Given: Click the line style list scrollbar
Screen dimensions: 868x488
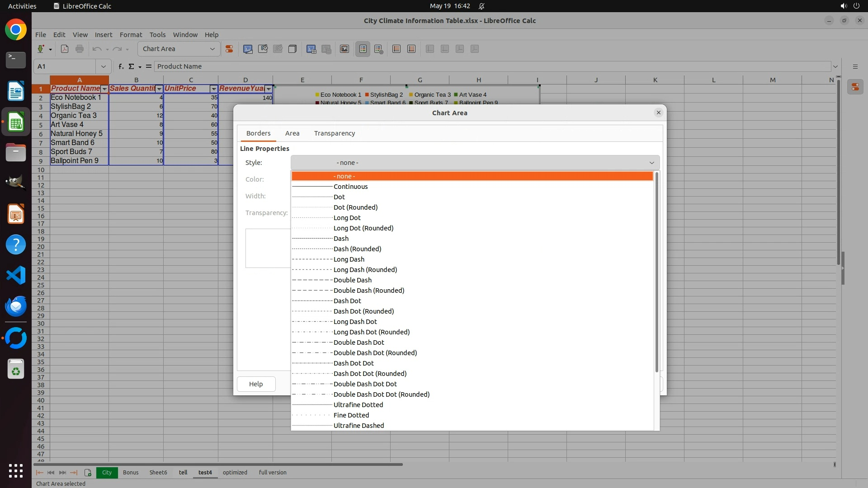Looking at the screenshot, I should 656,271.
